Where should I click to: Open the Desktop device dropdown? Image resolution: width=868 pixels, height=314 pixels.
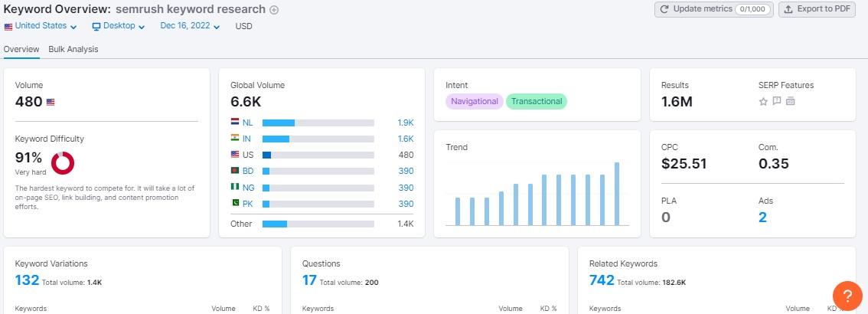tap(119, 26)
